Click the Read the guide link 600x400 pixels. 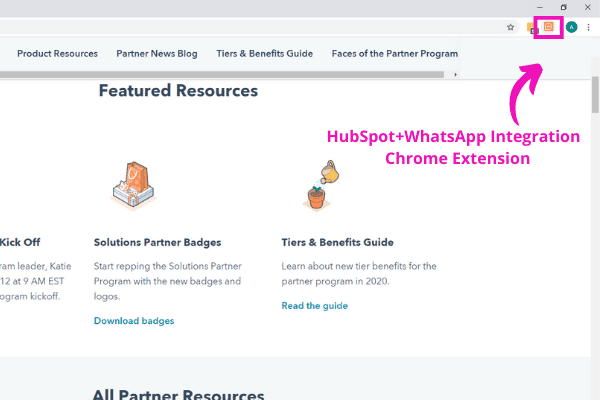[x=315, y=306]
